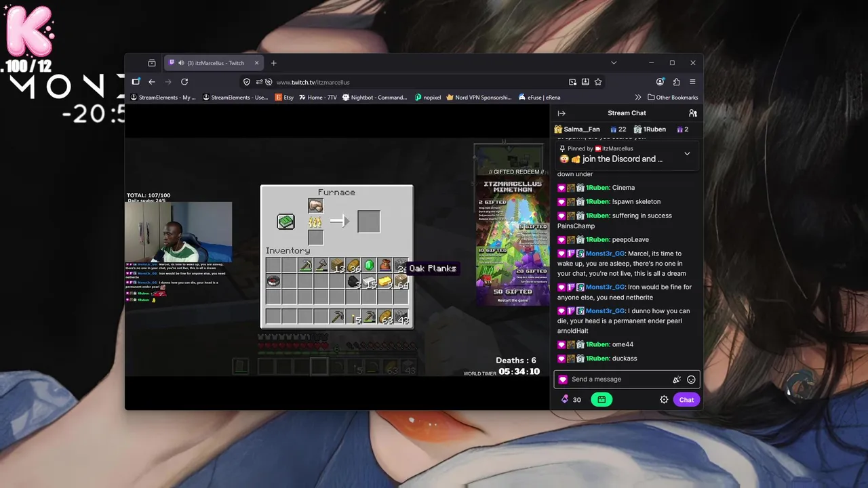Open a new browser tab
Screen dimensions: 868x488
[x=274, y=63]
